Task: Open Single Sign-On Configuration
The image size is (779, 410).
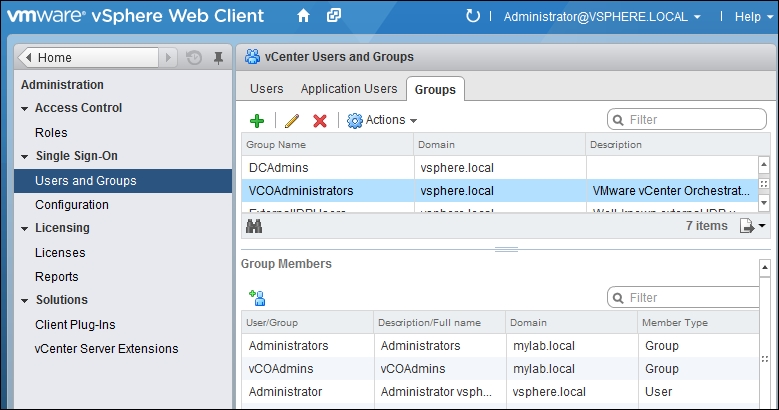Action: pyautogui.click(x=72, y=205)
